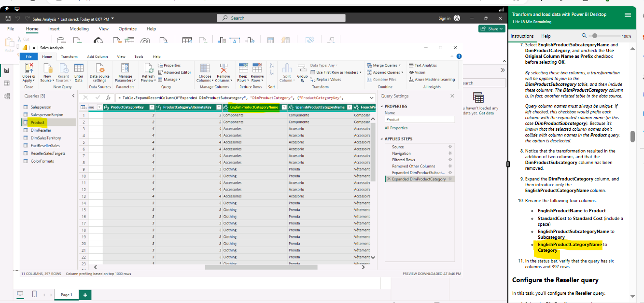Click Azure Machine Learning
Image resolution: width=644 pixels, height=303 pixels.
(x=432, y=80)
